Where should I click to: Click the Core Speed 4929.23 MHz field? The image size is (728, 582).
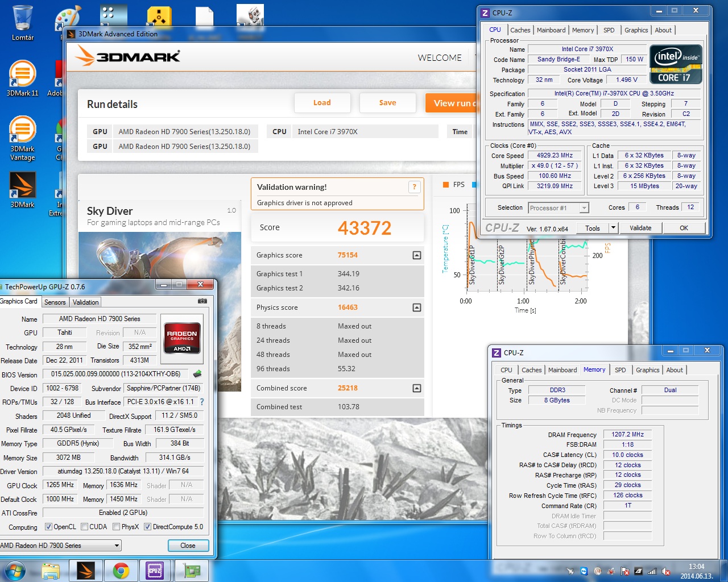(x=555, y=155)
